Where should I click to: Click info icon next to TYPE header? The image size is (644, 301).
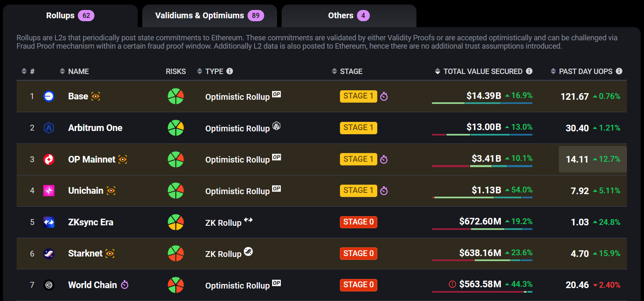click(230, 71)
